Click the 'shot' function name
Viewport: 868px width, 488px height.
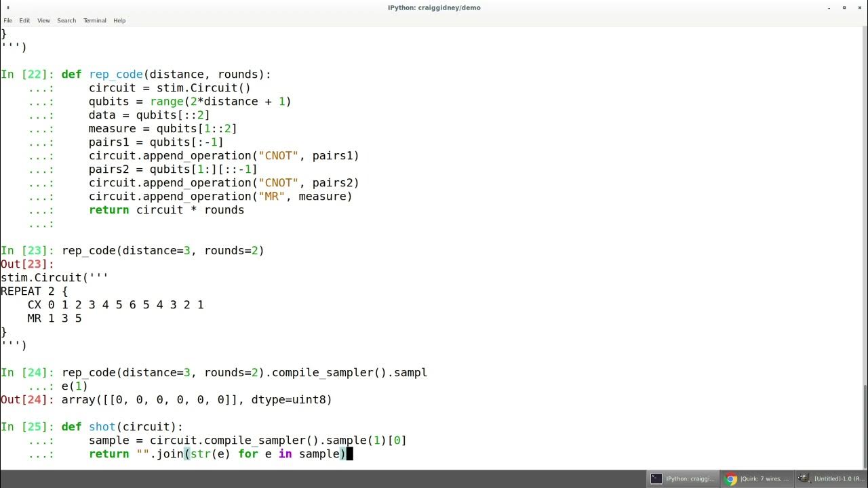[102, 427]
